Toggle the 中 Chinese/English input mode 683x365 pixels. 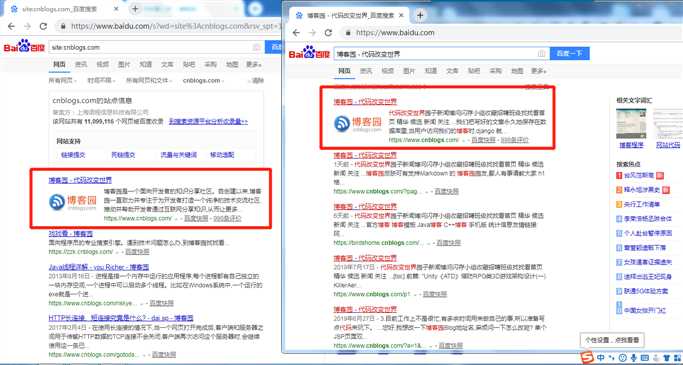pos(600,358)
